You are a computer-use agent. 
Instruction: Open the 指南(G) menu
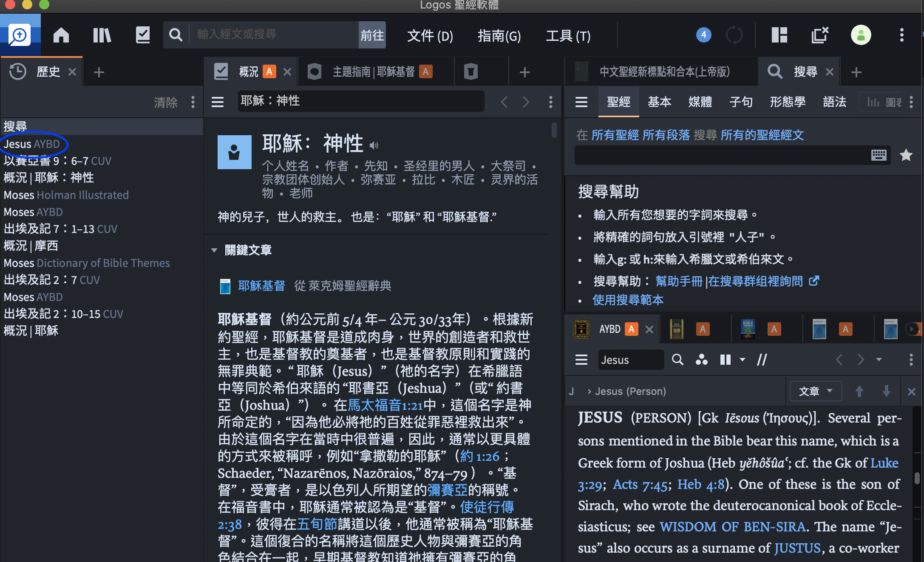499,36
